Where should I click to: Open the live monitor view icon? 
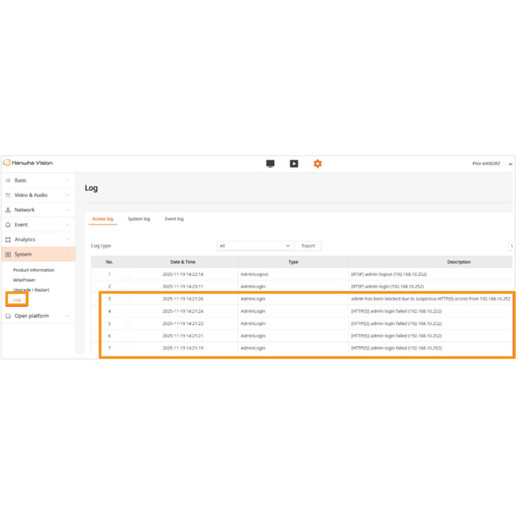coord(270,164)
